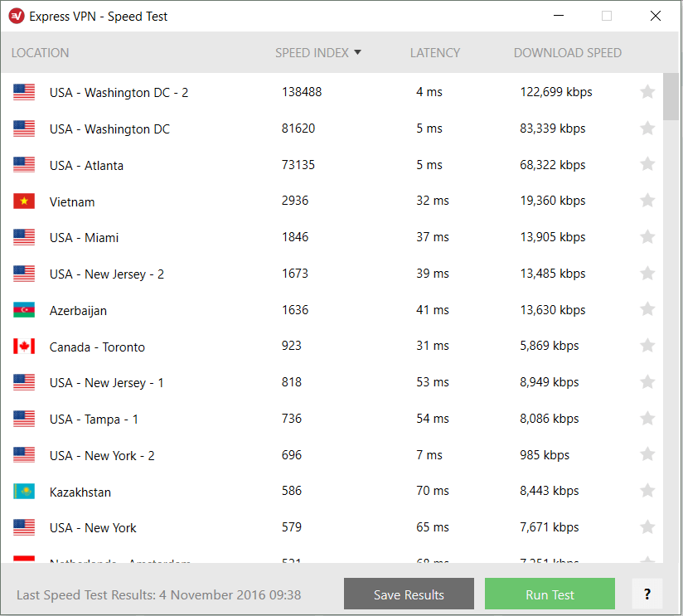683x616 pixels.
Task: Click the Vietnam flag icon
Action: (x=23, y=201)
